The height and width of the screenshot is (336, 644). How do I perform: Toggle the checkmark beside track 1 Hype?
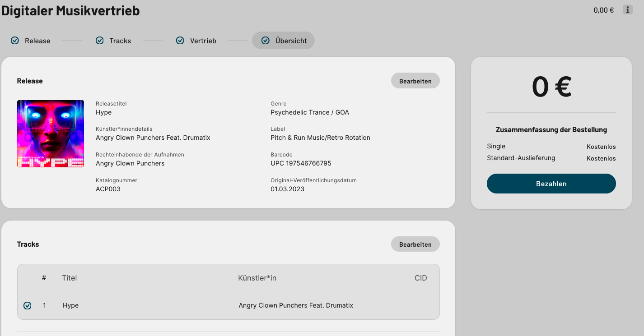28,306
